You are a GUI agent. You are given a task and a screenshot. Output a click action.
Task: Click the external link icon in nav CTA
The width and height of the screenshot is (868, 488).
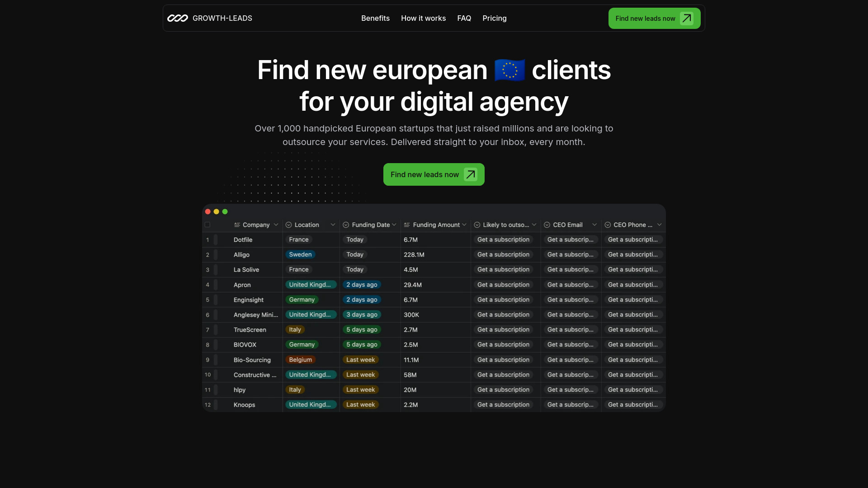tap(687, 18)
